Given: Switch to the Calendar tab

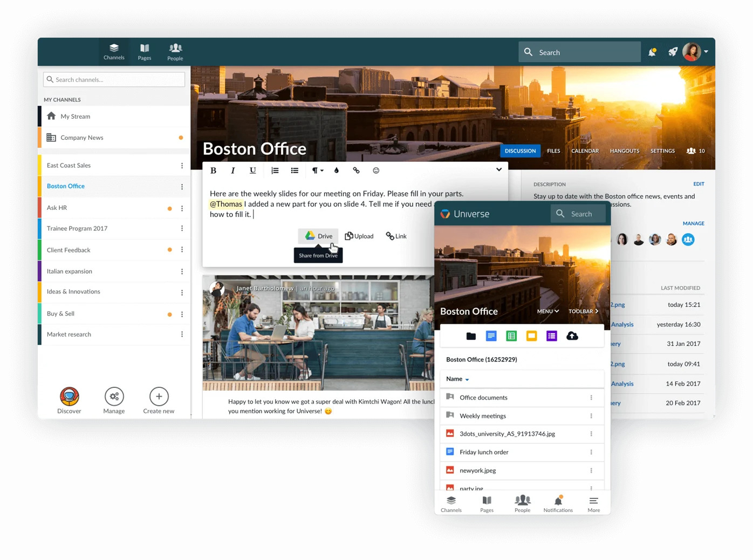Looking at the screenshot, I should coord(585,151).
